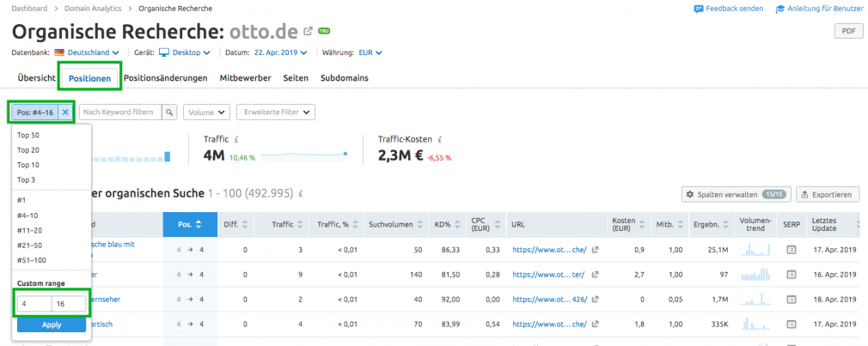The height and width of the screenshot is (346, 868).
Task: Click the Traffic info icon
Action: click(236, 141)
